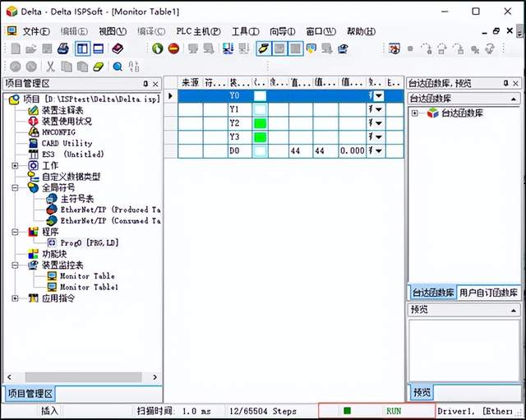Viewport: 526px width, 420px height.
Task: Expand the 台达函数库 library node
Action: pos(415,113)
